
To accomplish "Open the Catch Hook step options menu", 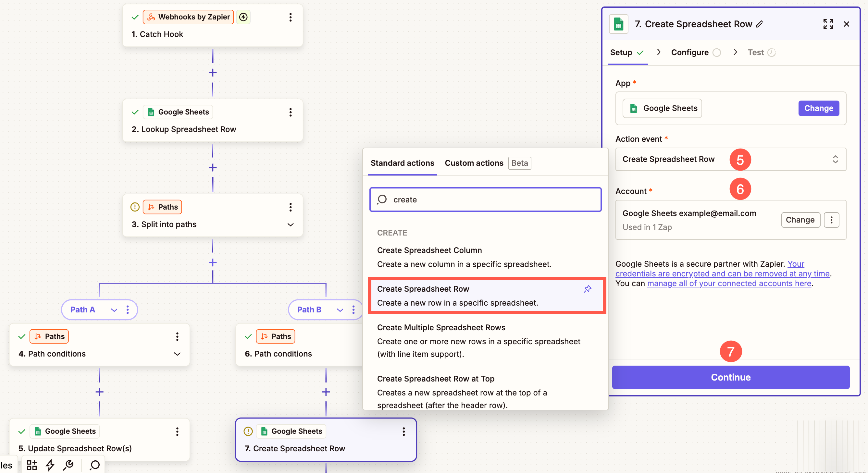I will pyautogui.click(x=290, y=17).
